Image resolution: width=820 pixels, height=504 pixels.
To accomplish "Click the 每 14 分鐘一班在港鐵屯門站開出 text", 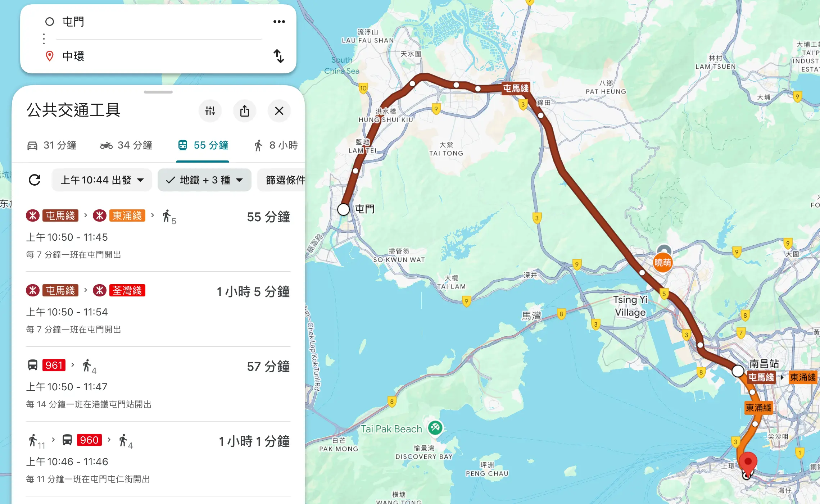I will click(89, 404).
